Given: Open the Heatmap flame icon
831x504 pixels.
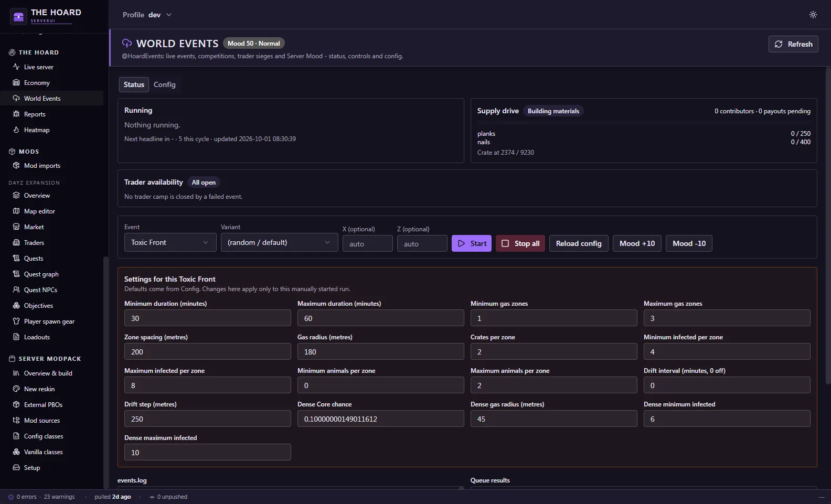Looking at the screenshot, I should tap(16, 130).
